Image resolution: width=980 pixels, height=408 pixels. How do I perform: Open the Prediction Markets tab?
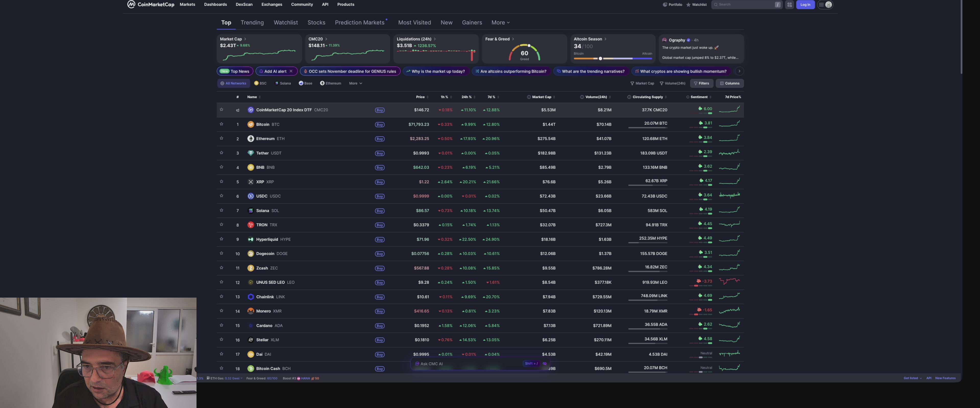pos(360,22)
